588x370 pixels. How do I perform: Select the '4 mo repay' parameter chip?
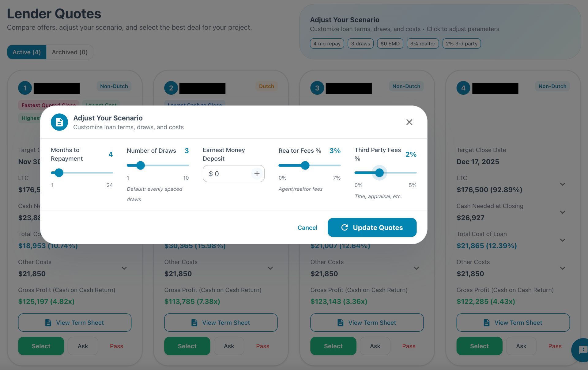(x=327, y=44)
